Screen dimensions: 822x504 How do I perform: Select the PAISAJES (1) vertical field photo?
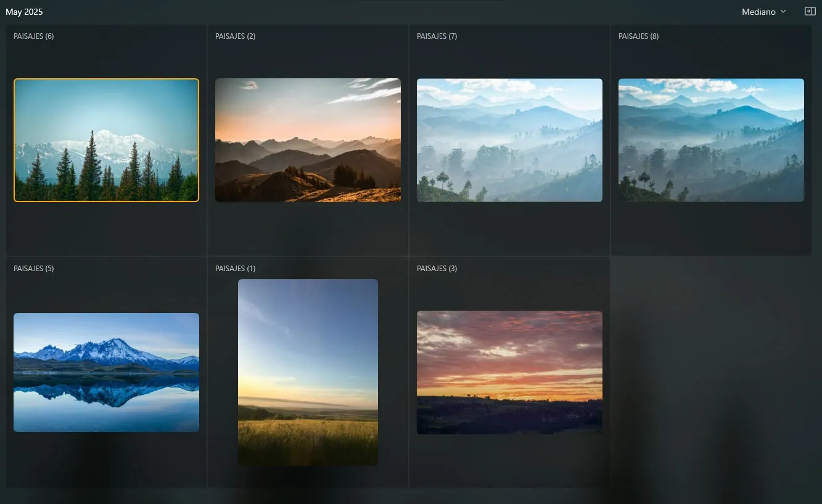click(308, 372)
